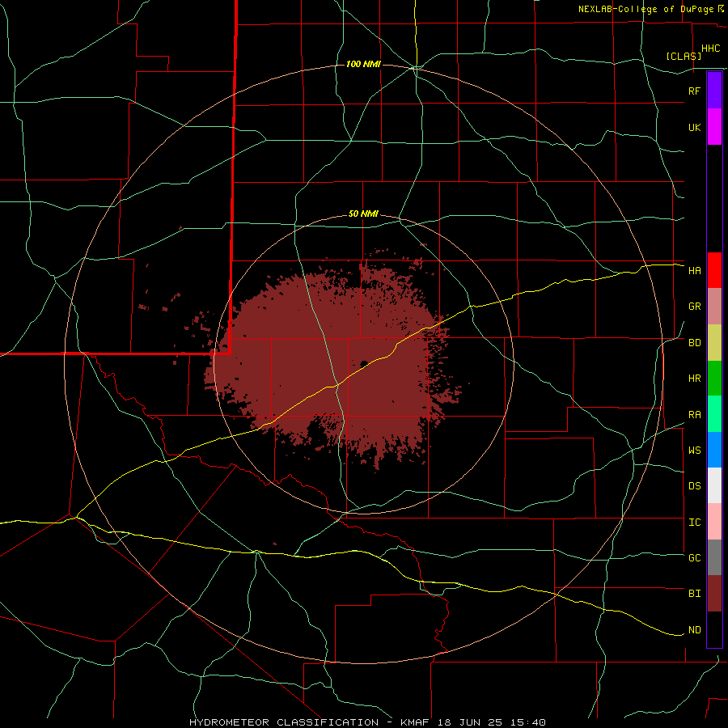This screenshot has height=728, width=728.
Task: Click the 'HA' legend label
Action: (x=695, y=271)
